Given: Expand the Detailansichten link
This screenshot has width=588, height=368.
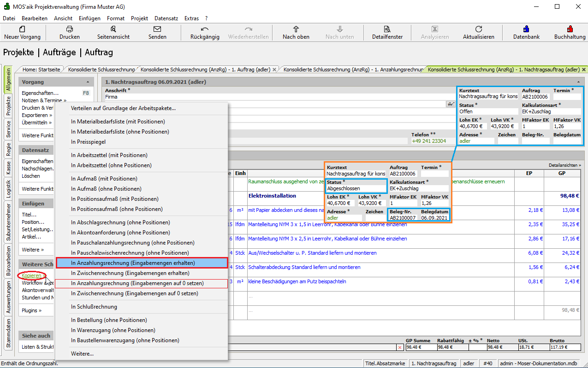Looking at the screenshot, I should (x=565, y=165).
